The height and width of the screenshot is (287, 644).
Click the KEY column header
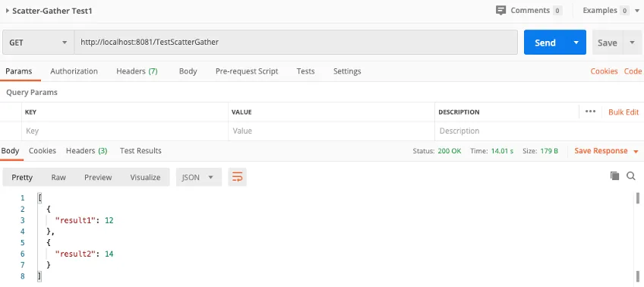31,112
